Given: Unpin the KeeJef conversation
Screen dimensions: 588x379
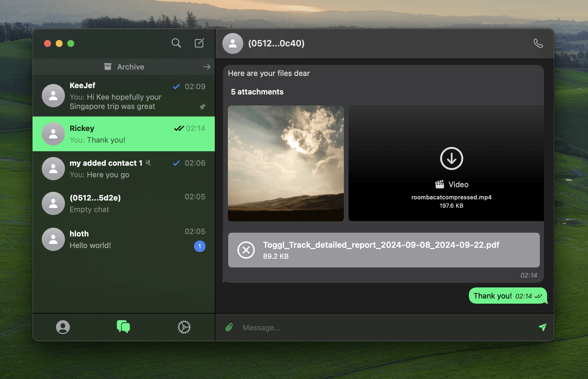Looking at the screenshot, I should coord(202,107).
